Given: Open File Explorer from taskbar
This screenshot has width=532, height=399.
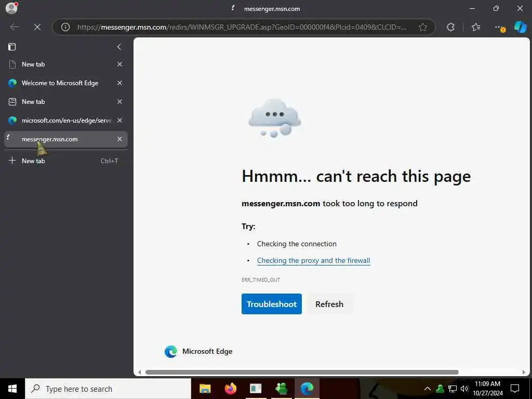Looking at the screenshot, I should coord(205,389).
